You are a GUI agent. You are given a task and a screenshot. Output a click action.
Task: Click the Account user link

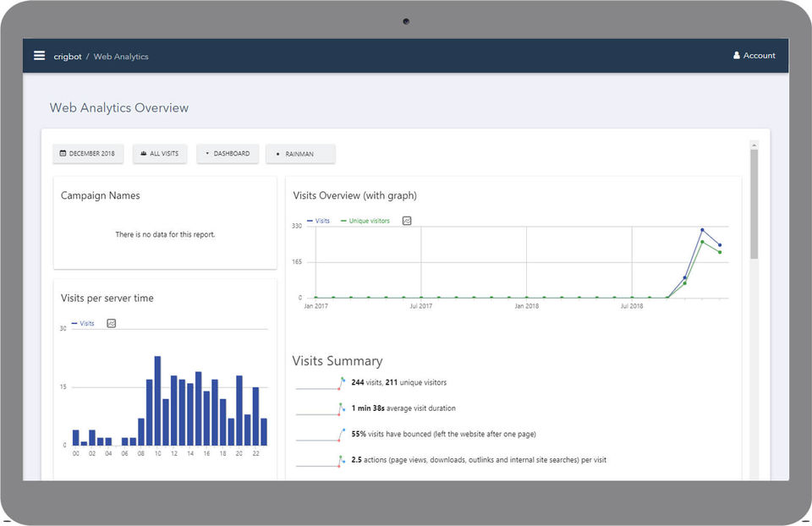[x=754, y=56]
